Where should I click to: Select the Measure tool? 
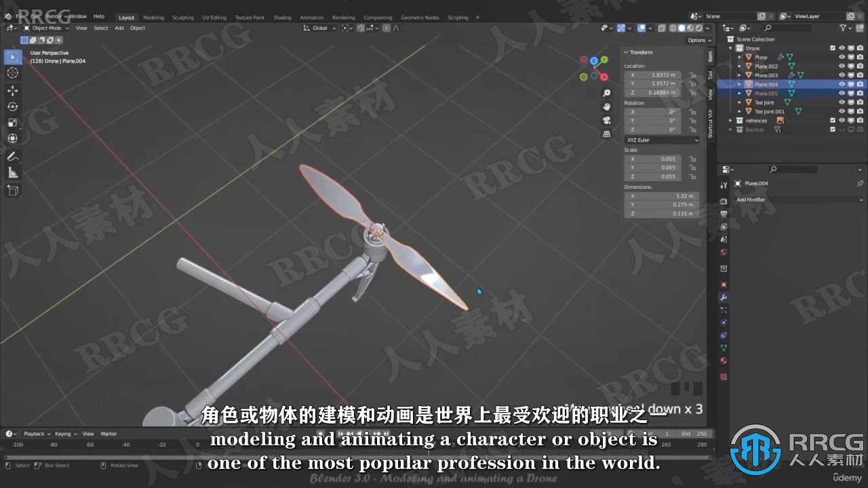tap(13, 173)
